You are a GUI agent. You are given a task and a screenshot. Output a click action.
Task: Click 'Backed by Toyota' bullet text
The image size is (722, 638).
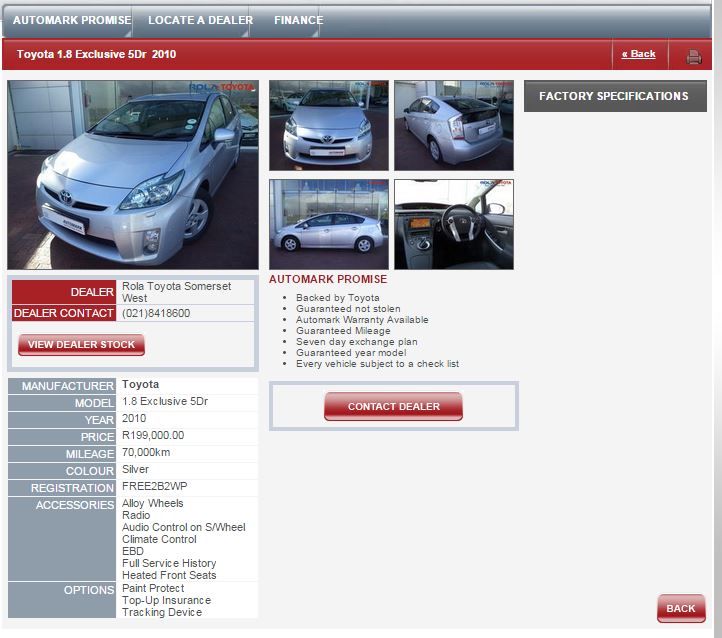tap(338, 298)
